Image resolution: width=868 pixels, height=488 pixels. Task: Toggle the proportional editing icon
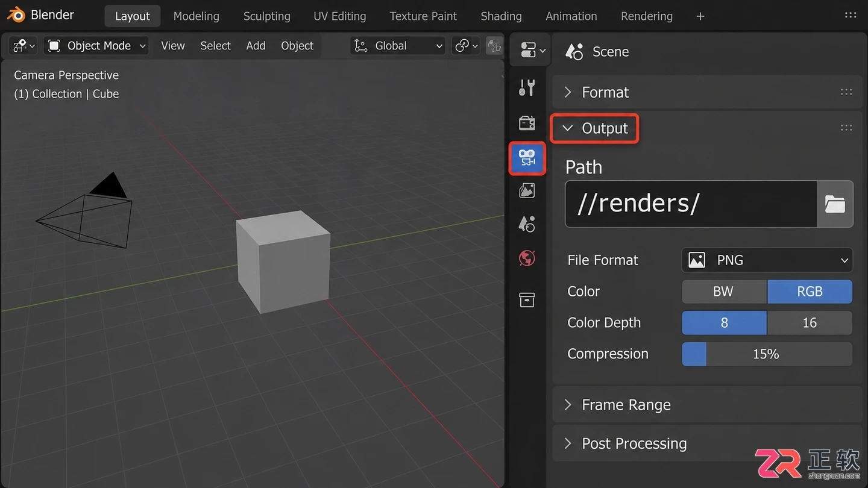(494, 46)
